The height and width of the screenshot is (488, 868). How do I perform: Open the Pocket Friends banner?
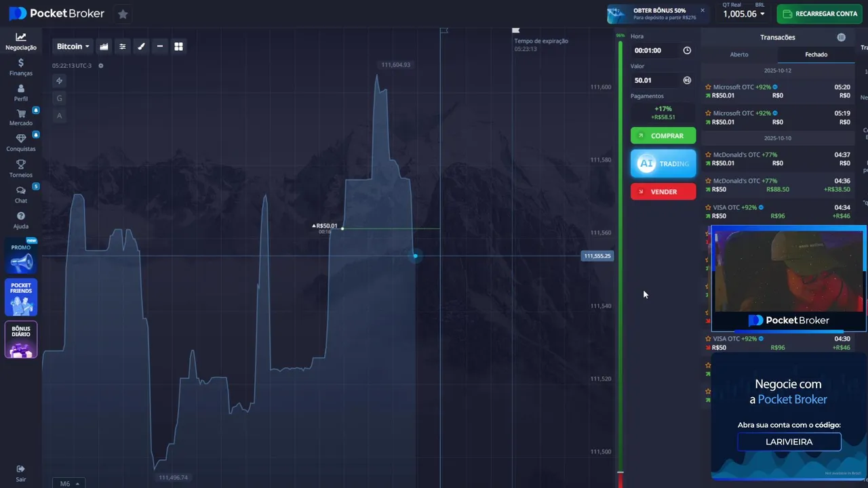(x=21, y=298)
